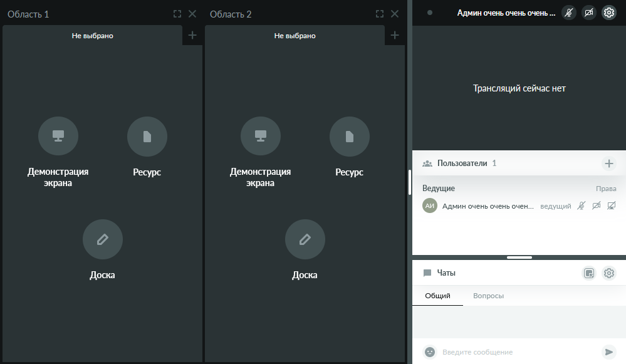Open the emoji picker in chat
Viewport: 626px width, 364px height.
(x=430, y=352)
